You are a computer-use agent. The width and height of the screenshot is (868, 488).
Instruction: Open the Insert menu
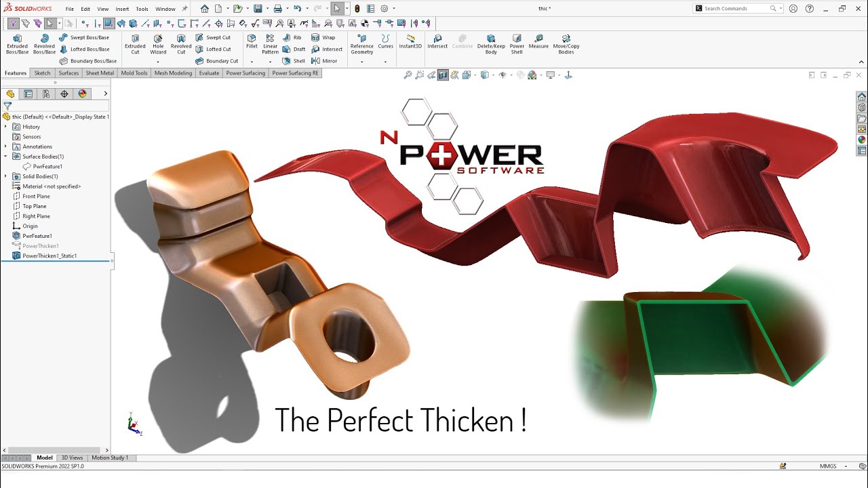click(x=122, y=9)
